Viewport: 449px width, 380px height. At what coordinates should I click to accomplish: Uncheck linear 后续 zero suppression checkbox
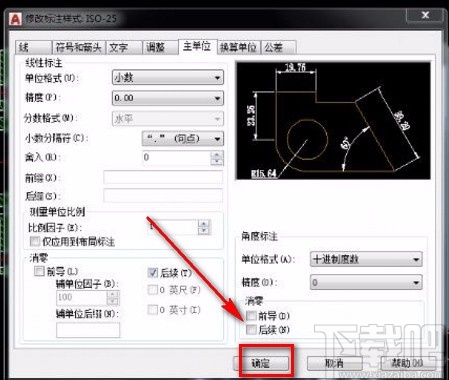pyautogui.click(x=153, y=273)
